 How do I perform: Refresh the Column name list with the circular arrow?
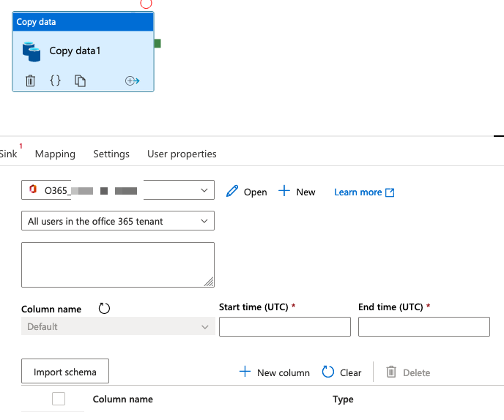[x=104, y=309]
